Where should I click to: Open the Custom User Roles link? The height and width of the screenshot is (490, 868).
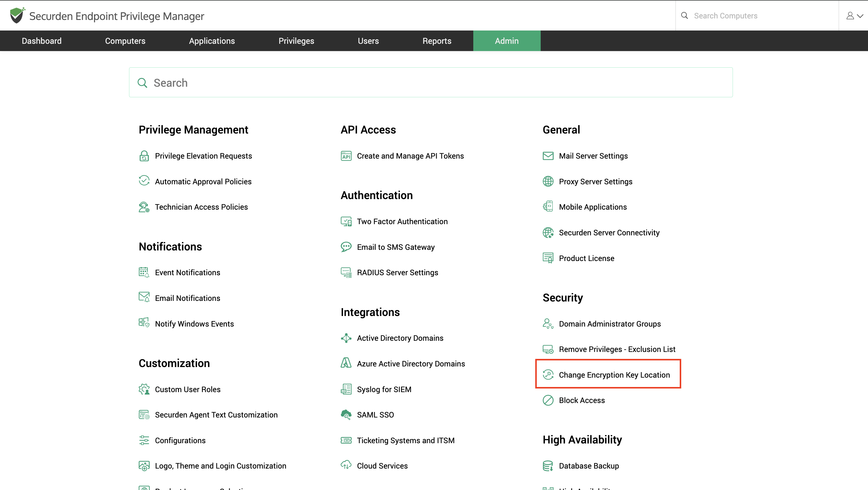[187, 389]
